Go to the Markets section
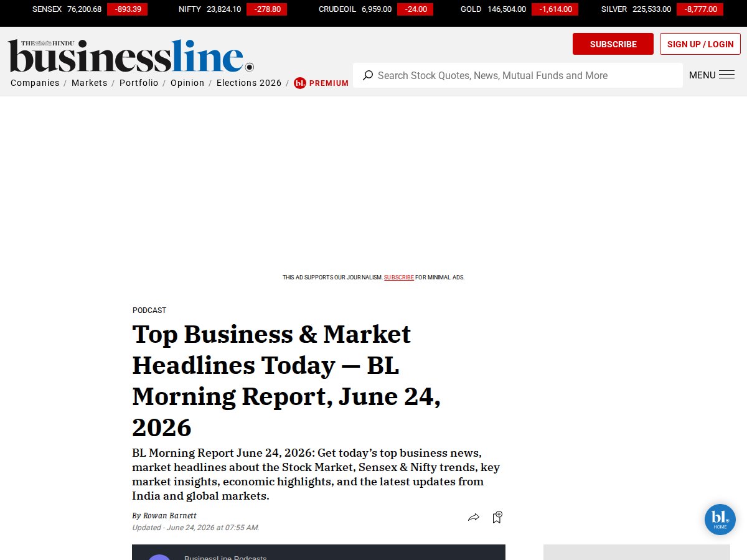This screenshot has height=560, width=747. [x=90, y=83]
